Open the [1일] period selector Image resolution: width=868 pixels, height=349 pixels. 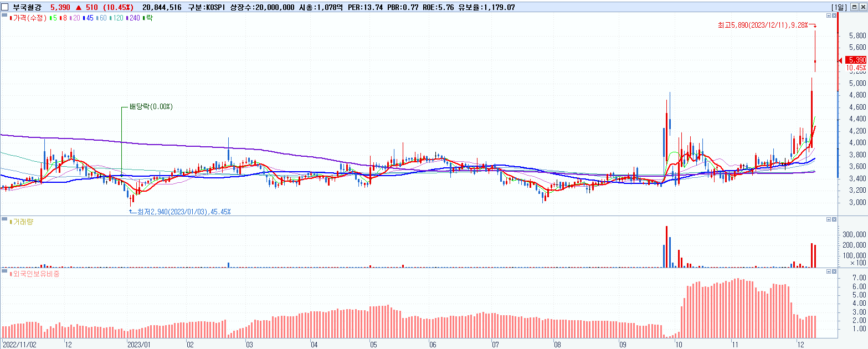[839, 7]
